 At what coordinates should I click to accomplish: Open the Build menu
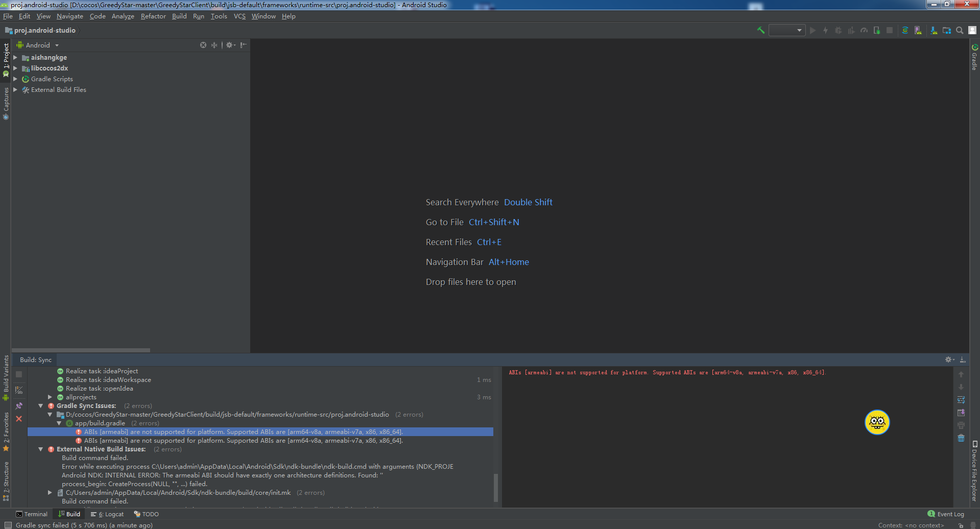pyautogui.click(x=179, y=16)
